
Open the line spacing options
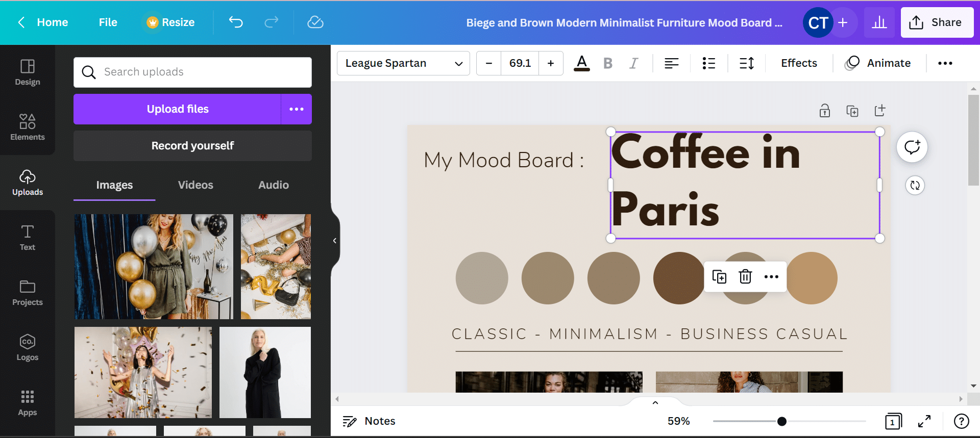pyautogui.click(x=747, y=63)
